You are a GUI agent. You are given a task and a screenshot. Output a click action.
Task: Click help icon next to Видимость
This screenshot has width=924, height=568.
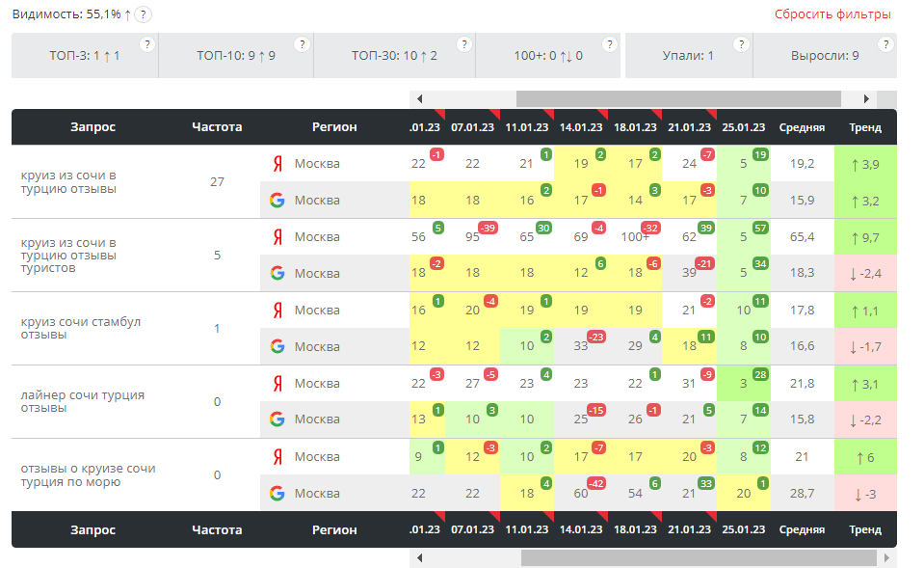144,14
